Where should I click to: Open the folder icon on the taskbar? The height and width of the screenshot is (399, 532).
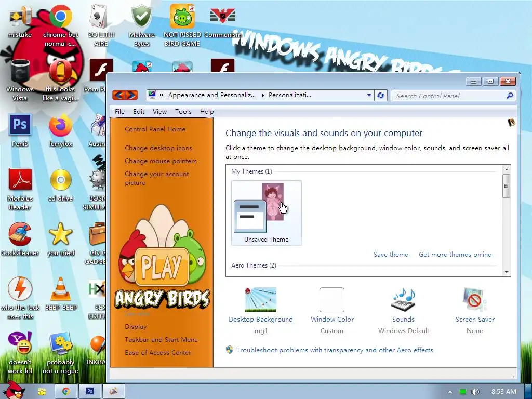(x=42, y=391)
